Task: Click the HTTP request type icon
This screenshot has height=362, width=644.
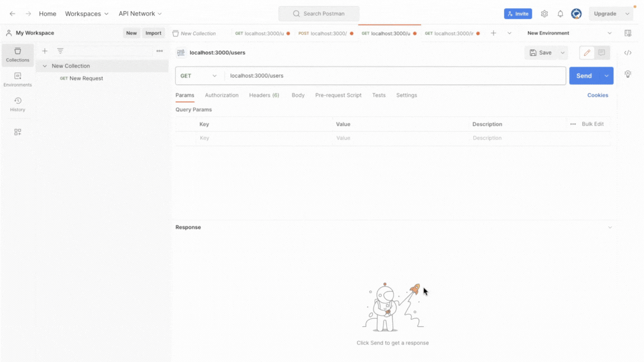Action: point(181,53)
